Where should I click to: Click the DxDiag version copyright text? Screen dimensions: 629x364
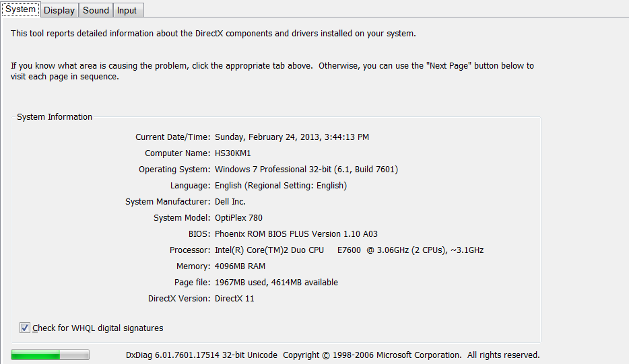(333, 355)
